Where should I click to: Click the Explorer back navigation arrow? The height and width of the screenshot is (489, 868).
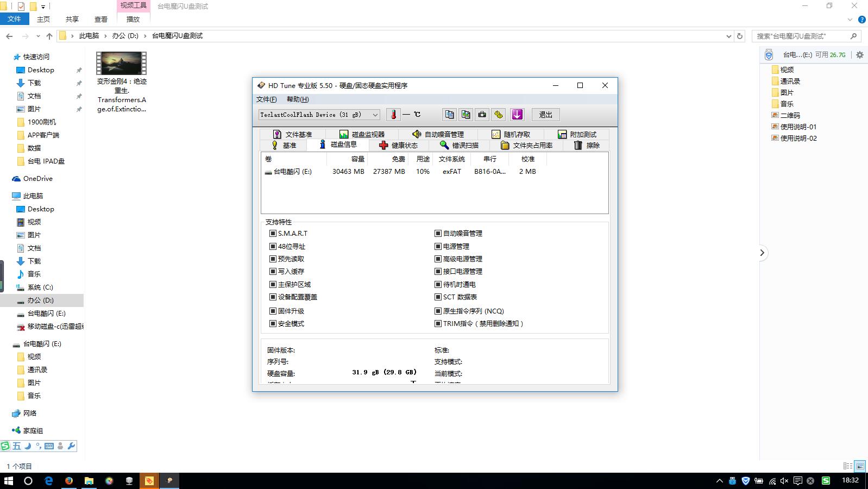9,36
